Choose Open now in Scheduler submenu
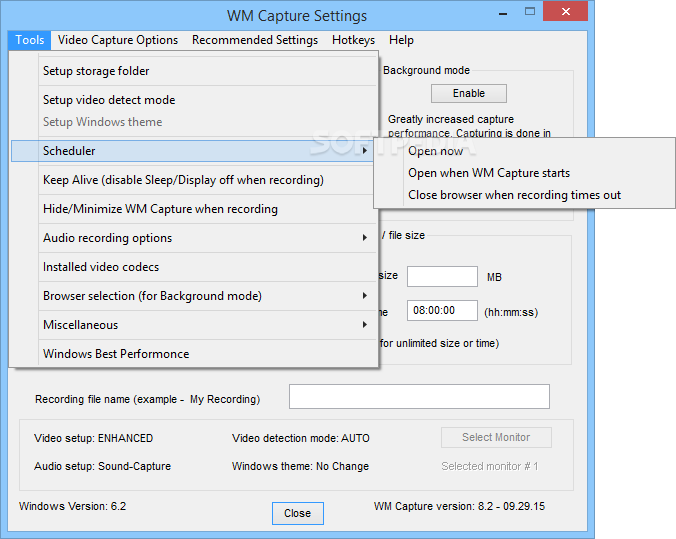Screen dimensions: 676x539 pyautogui.click(x=524, y=151)
